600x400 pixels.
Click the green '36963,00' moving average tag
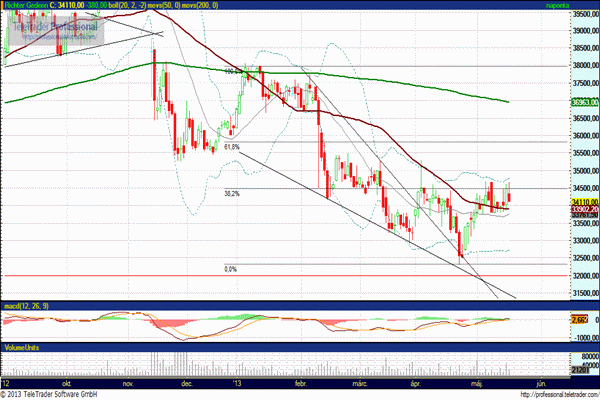pos(585,102)
